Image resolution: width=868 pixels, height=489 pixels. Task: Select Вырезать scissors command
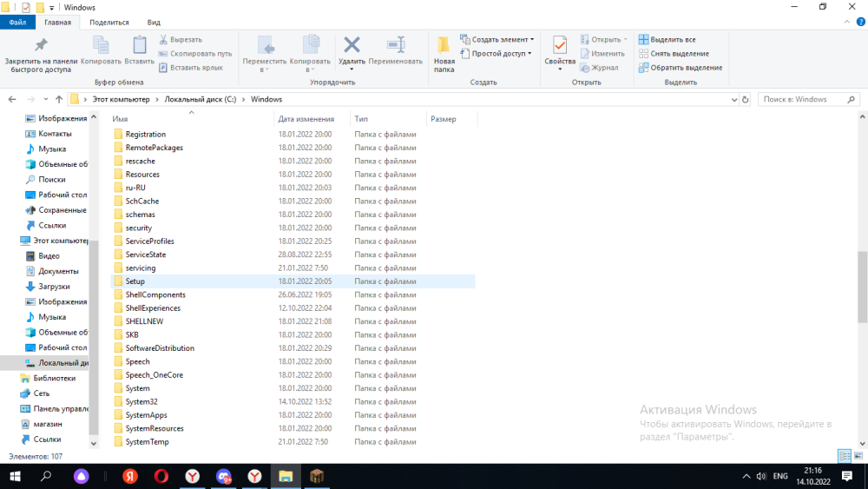click(x=181, y=40)
